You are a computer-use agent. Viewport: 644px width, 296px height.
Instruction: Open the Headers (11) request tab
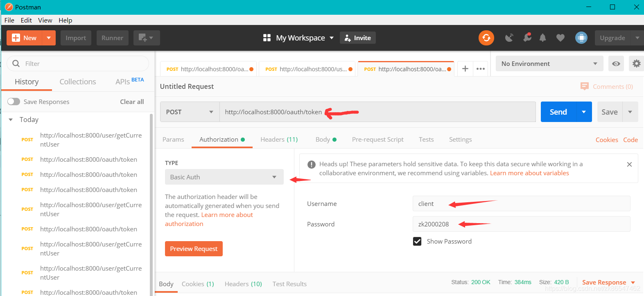click(x=279, y=140)
